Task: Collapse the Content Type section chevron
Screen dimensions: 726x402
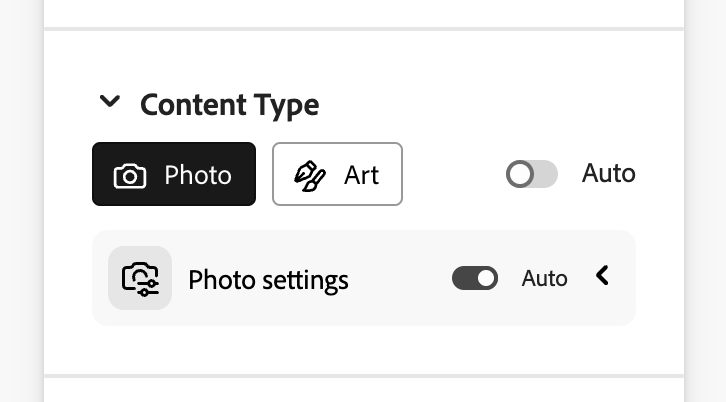Action: pos(110,102)
